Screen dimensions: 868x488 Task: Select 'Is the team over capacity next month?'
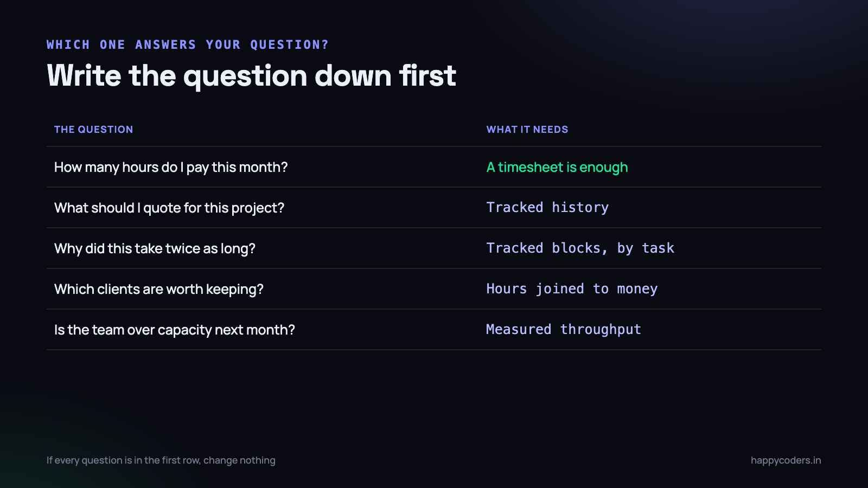pos(175,330)
